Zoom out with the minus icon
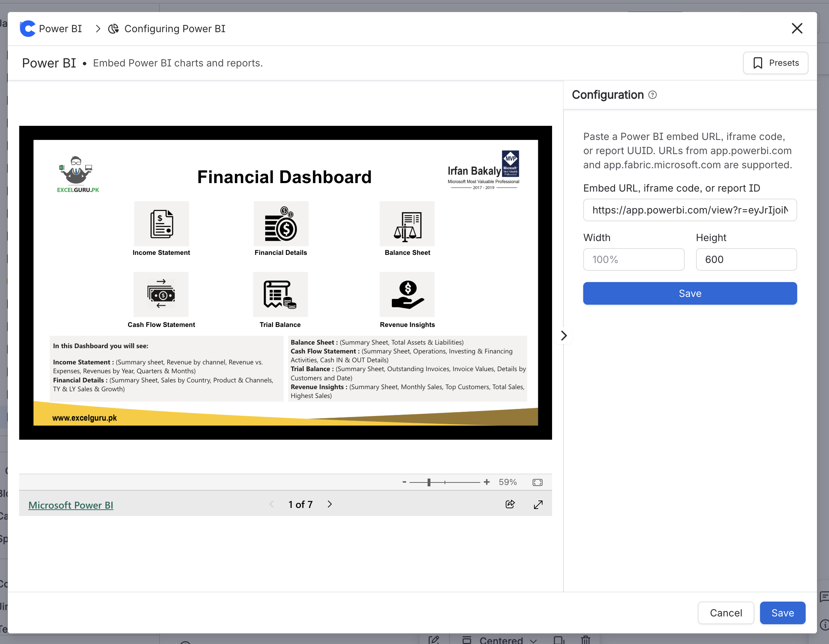Image resolution: width=829 pixels, height=644 pixels. (404, 482)
